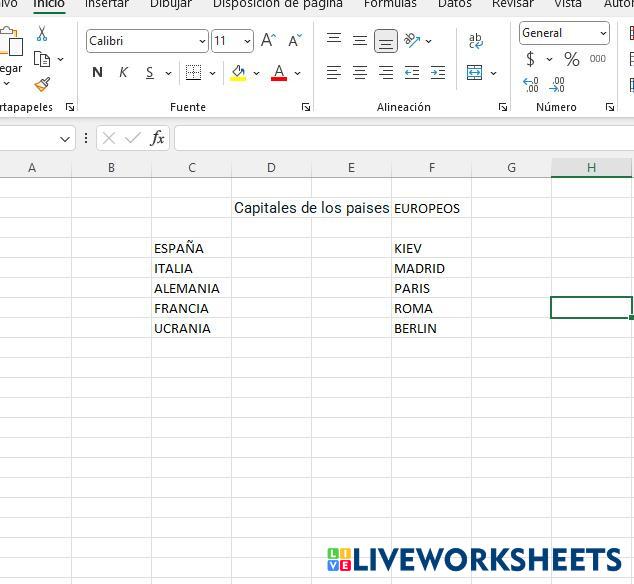
Task: Toggle Italic formatting (K)
Action: pyautogui.click(x=123, y=72)
